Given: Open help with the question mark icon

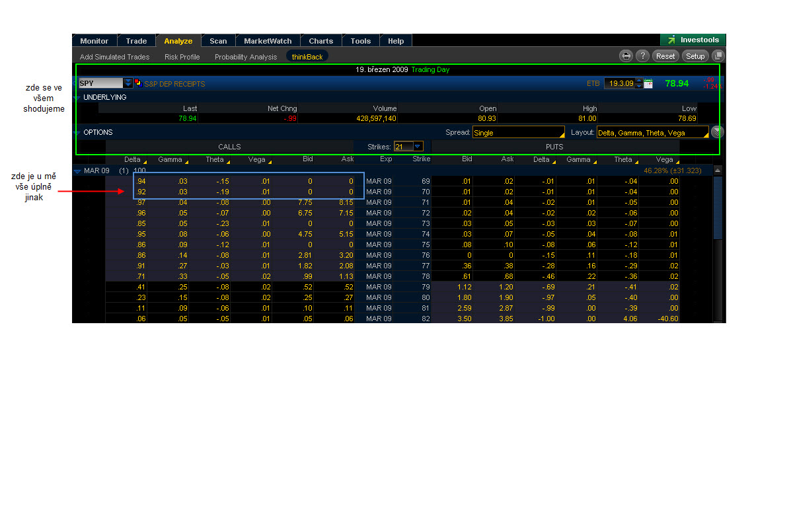Looking at the screenshot, I should click(642, 56).
